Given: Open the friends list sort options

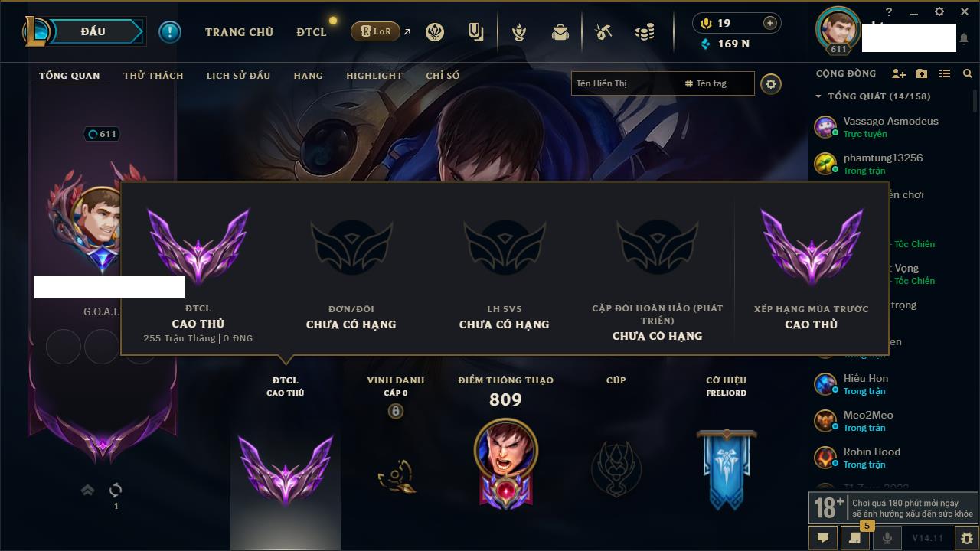Looking at the screenshot, I should pyautogui.click(x=945, y=73).
